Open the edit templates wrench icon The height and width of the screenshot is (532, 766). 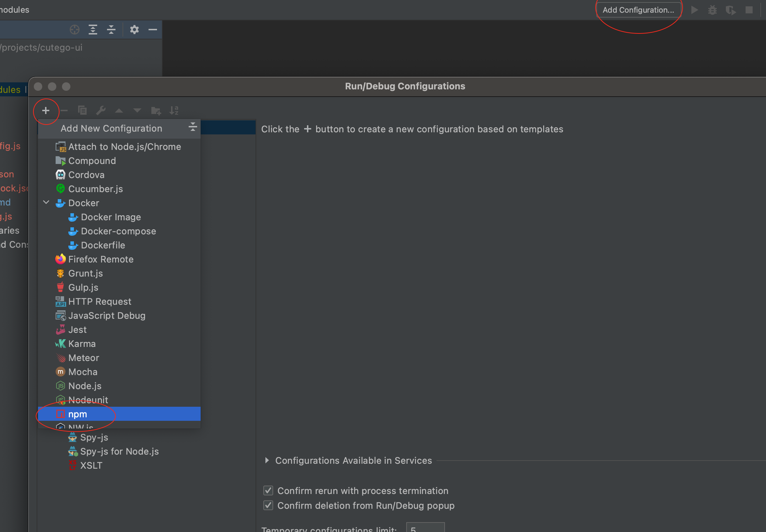[x=101, y=110]
